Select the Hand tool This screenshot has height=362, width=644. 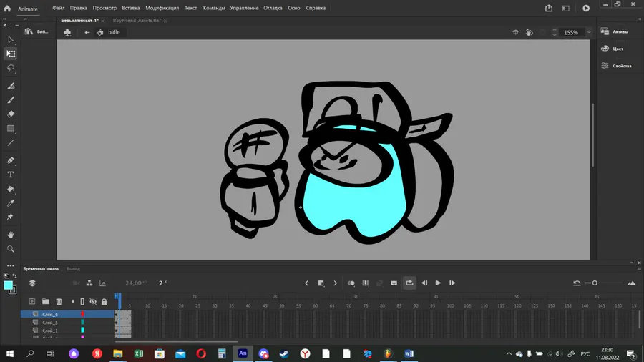11,235
